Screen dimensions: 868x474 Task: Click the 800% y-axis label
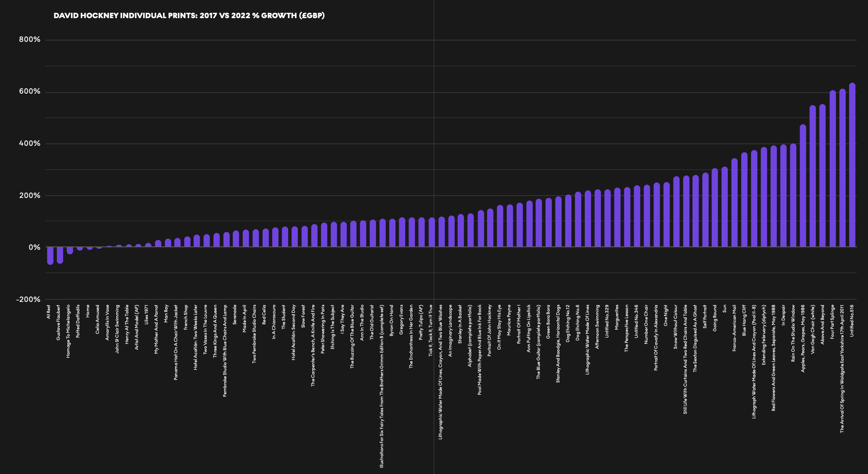pos(30,39)
